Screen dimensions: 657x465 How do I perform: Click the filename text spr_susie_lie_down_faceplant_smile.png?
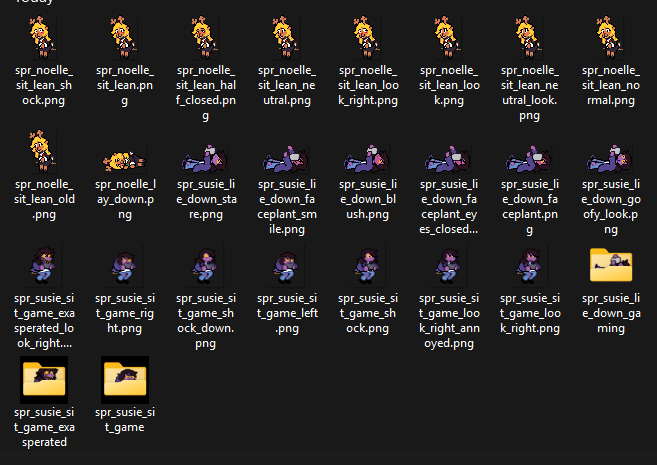pyautogui.click(x=287, y=207)
